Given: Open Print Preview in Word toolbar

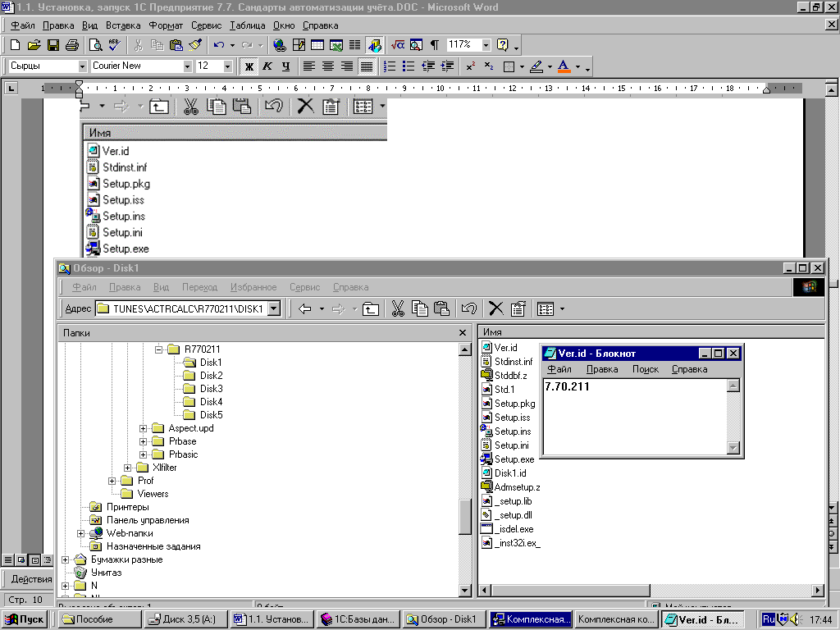Looking at the screenshot, I should coord(95,45).
